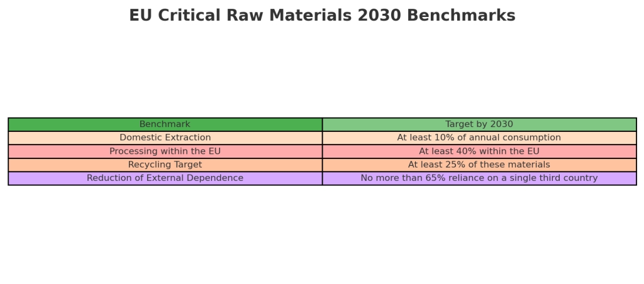Click the chart title 'EU Critical Raw Materials 2030 Benchmarks'
The image size is (644, 284).
[x=322, y=16]
